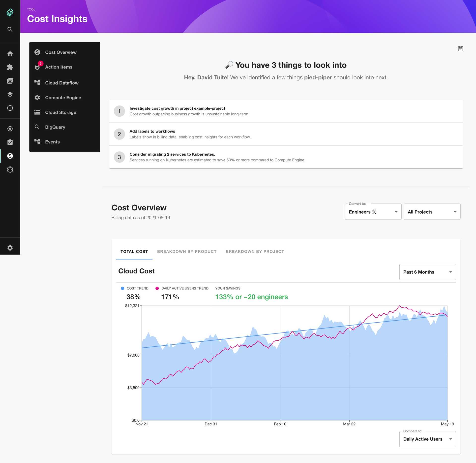Screen dimensions: 476x463
Task: Open the Convert to Engineers dropdown
Action: [373, 212]
